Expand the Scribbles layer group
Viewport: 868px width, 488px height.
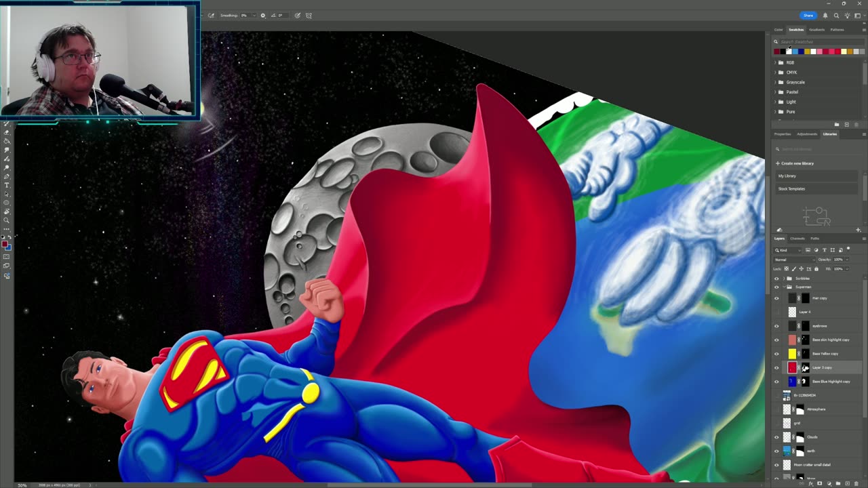tap(784, 279)
